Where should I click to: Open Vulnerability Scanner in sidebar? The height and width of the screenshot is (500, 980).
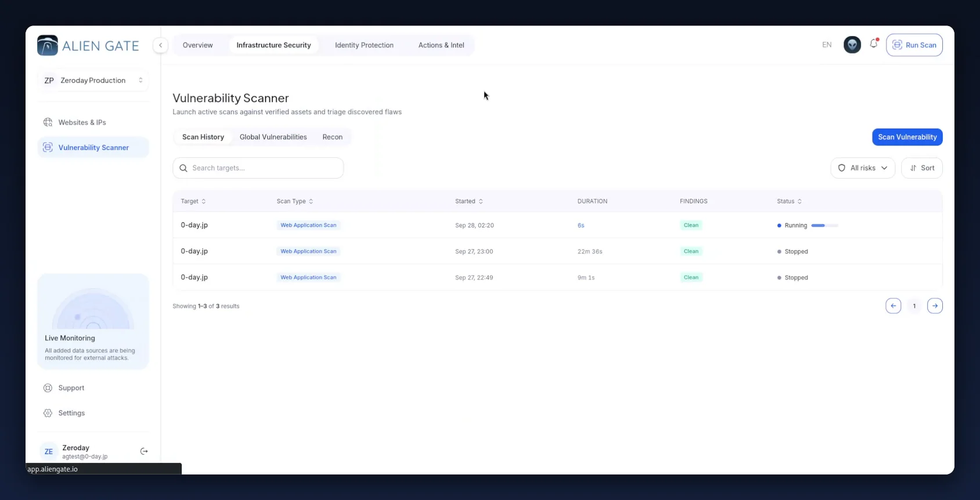click(93, 147)
